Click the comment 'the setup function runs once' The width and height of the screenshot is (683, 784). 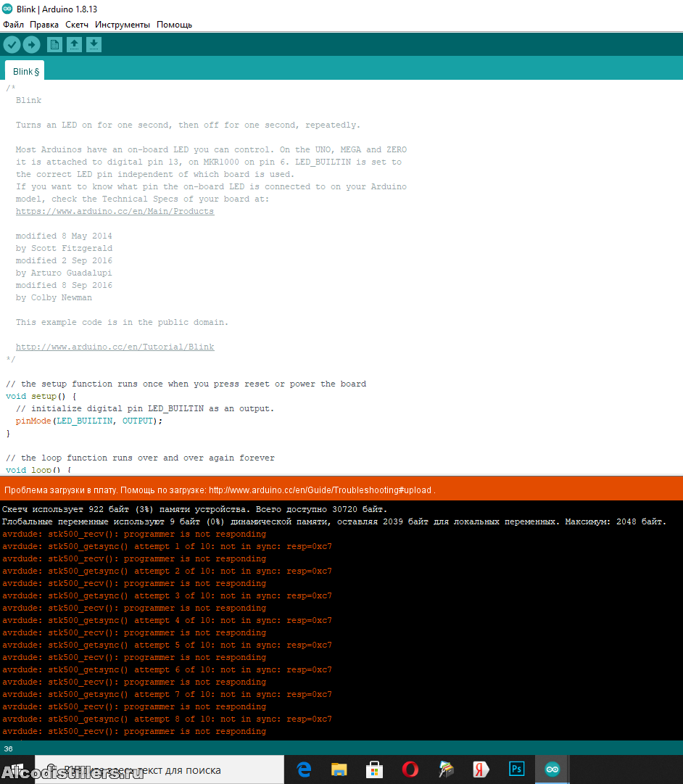[186, 384]
